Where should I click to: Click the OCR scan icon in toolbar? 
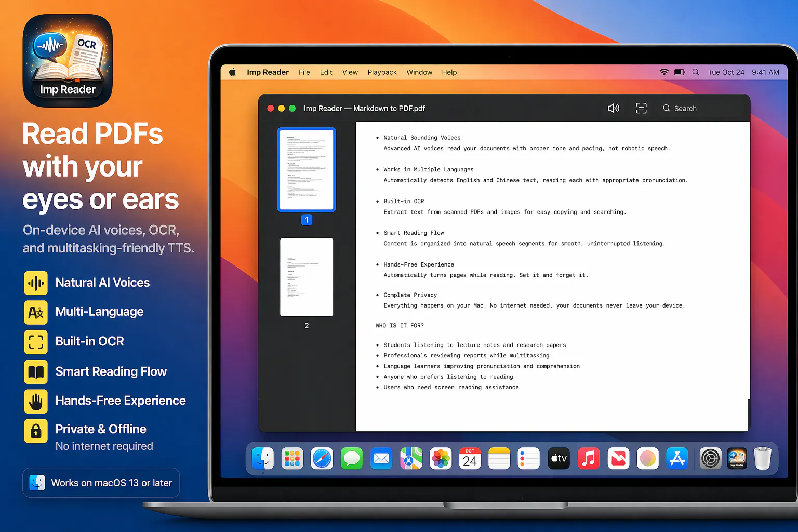click(641, 108)
